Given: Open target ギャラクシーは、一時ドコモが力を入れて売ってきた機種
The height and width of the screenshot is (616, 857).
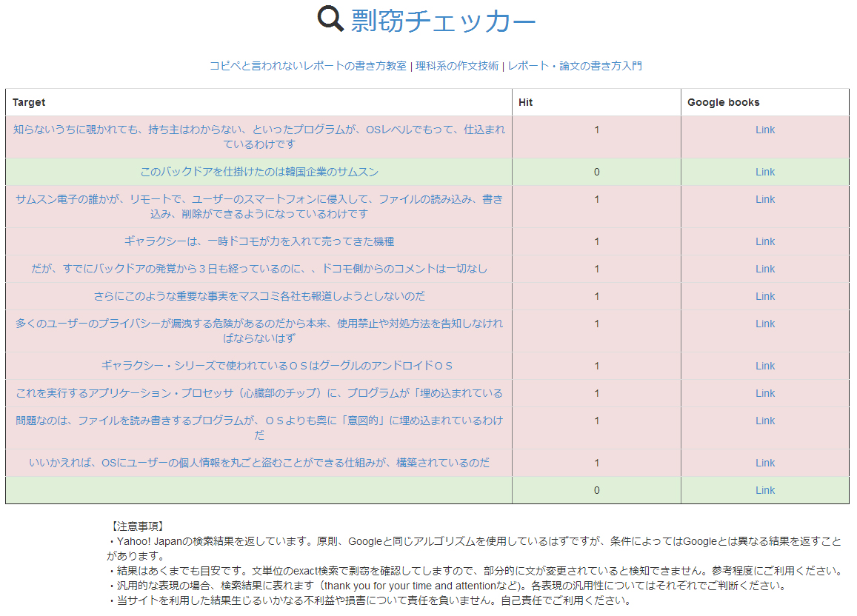Looking at the screenshot, I should (259, 241).
